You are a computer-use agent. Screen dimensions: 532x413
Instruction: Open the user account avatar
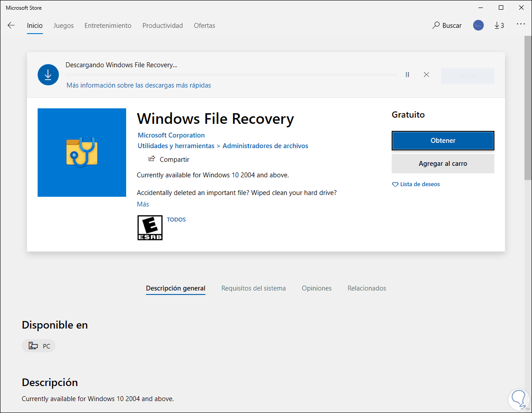478,25
